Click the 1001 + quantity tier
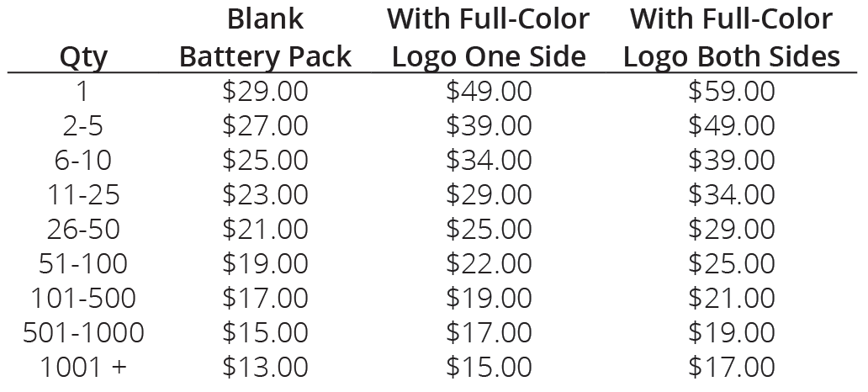 click(x=83, y=367)
